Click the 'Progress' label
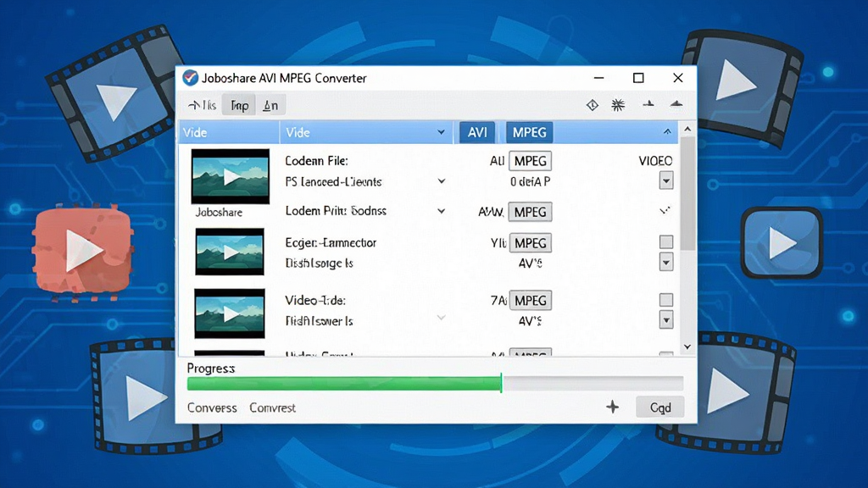 click(x=211, y=369)
